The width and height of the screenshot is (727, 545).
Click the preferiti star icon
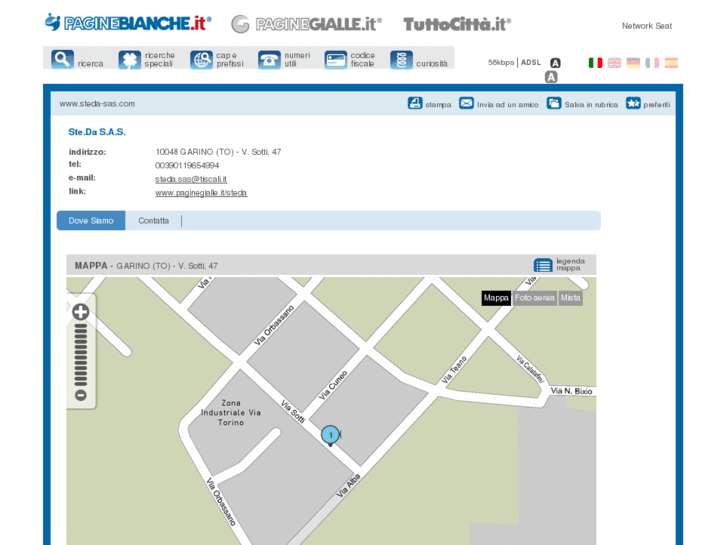[x=633, y=103]
